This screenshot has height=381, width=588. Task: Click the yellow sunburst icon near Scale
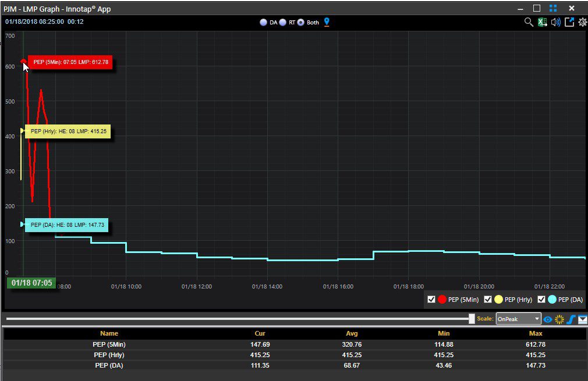tap(559, 319)
